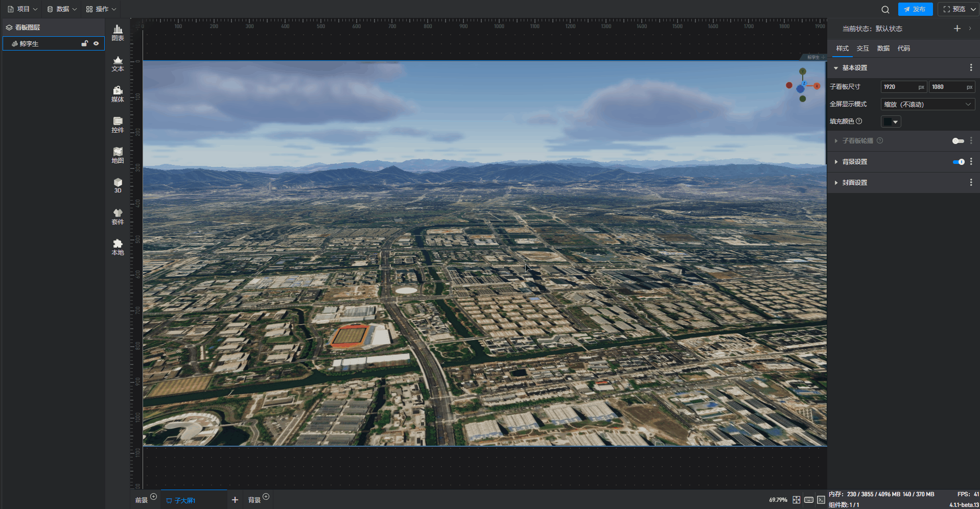Screen dimensions: 980x509
Task: Open the 3D component panel
Action: pyautogui.click(x=118, y=186)
